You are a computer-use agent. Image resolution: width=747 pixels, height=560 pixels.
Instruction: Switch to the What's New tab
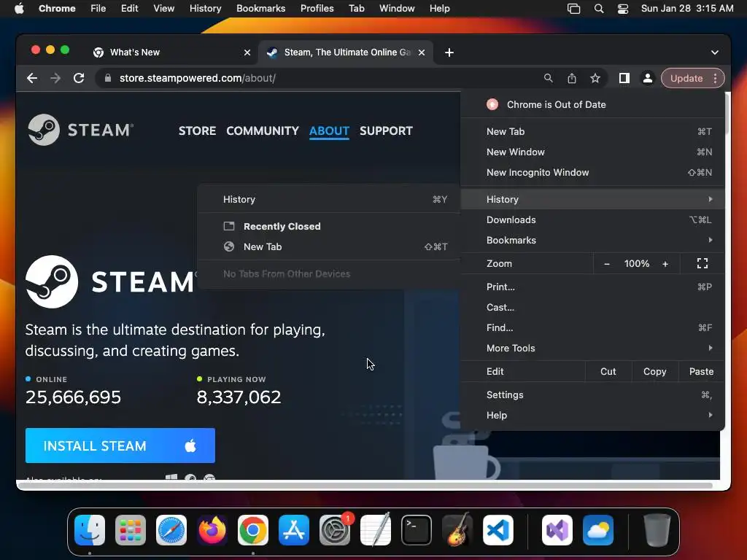(x=171, y=52)
